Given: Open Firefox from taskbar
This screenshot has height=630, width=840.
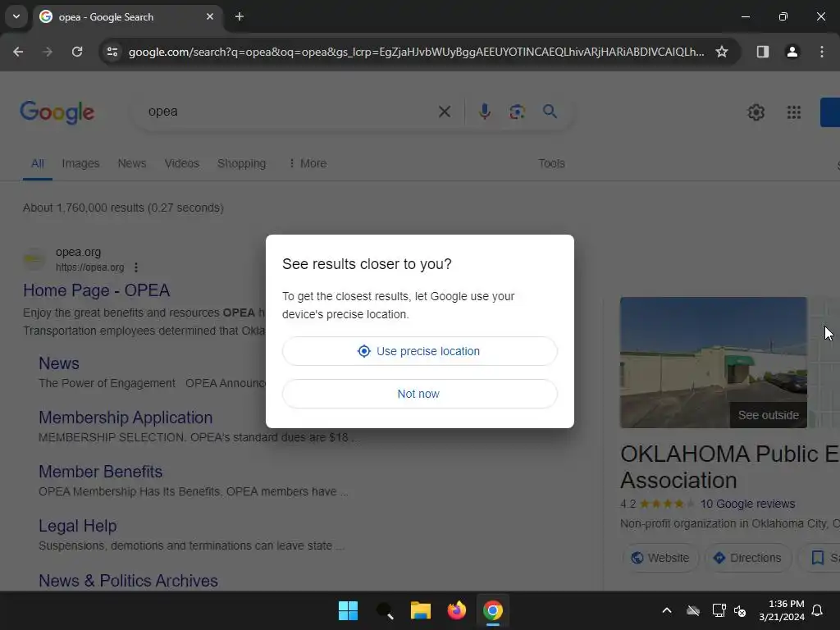Looking at the screenshot, I should [x=456, y=610].
